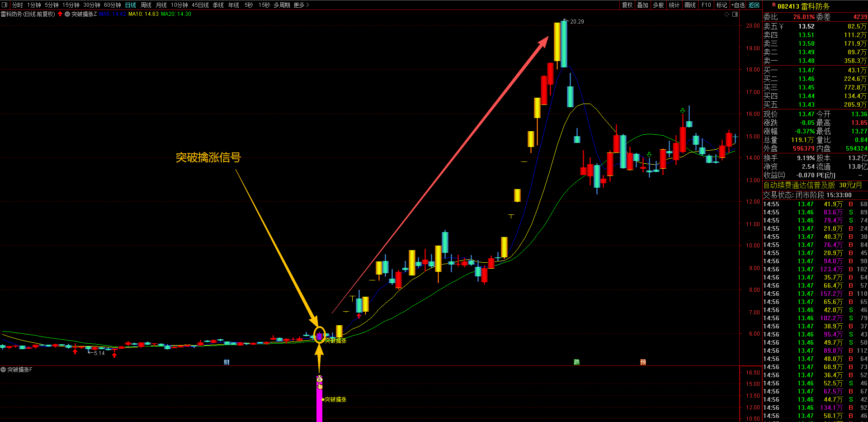Image resolution: width=868 pixels, height=422 pixels.
Task: Switch to the 月线 monthly chart
Action: [161, 5]
